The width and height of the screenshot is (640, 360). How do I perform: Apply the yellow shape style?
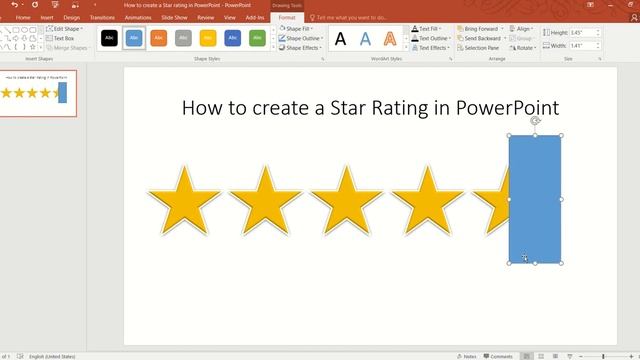(208, 38)
